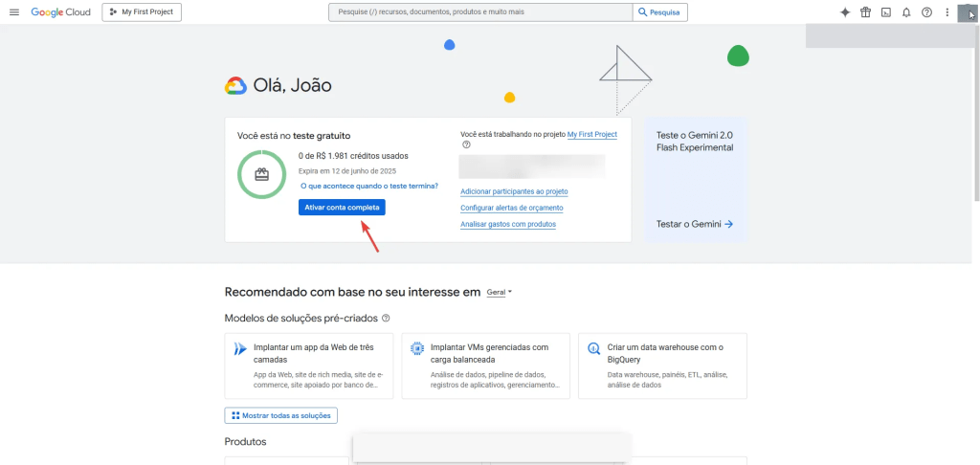Click Testar o Gemini link
The height and width of the screenshot is (465, 980).
pyautogui.click(x=694, y=224)
